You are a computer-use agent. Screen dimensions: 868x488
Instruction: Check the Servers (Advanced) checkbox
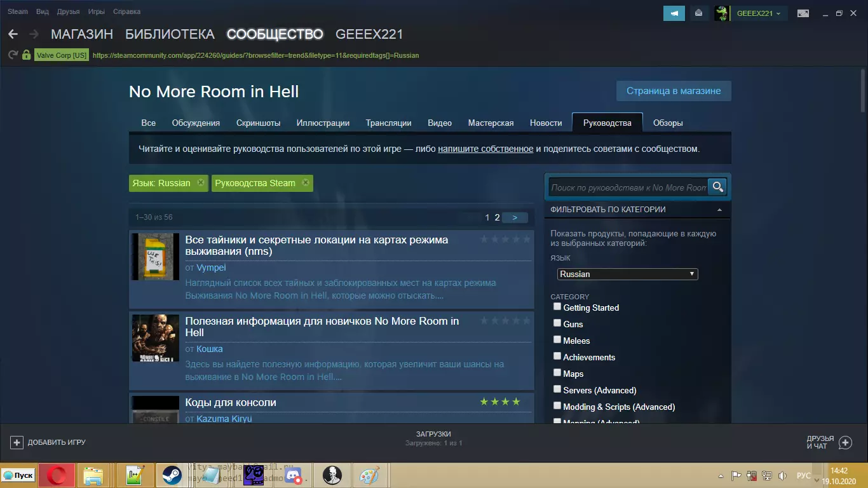[x=557, y=390]
